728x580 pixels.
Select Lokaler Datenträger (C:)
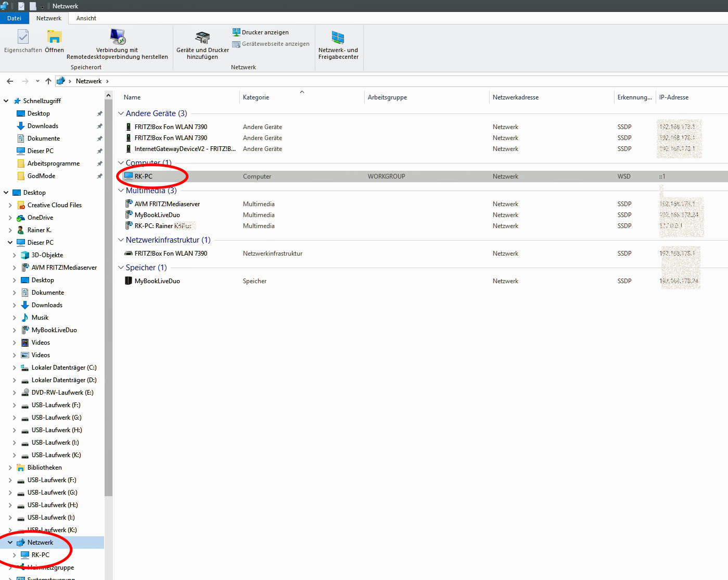[x=63, y=368]
